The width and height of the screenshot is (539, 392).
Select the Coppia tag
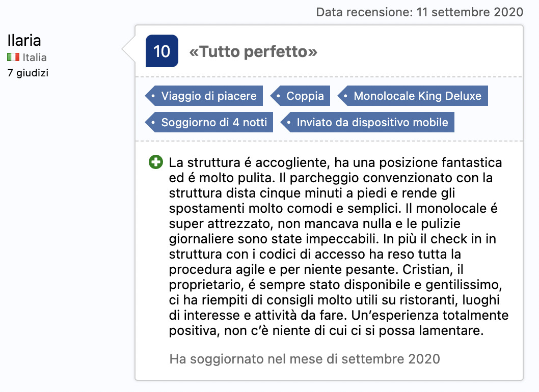coord(301,96)
